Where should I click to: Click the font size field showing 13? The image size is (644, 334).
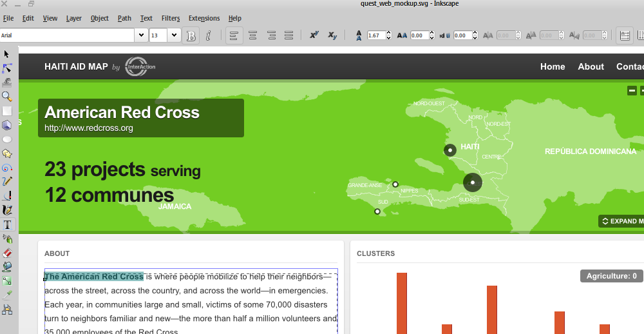(x=158, y=35)
